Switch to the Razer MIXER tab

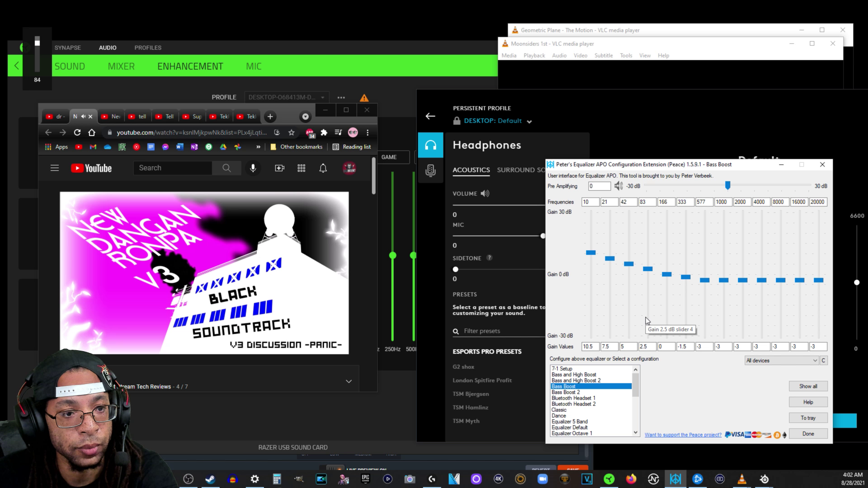[121, 66]
